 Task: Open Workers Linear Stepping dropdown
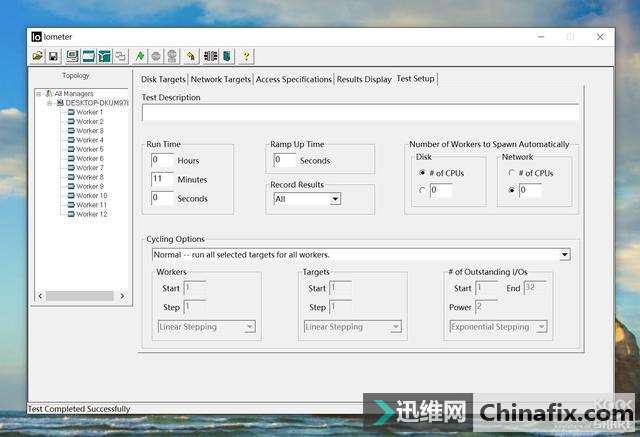pos(250,327)
